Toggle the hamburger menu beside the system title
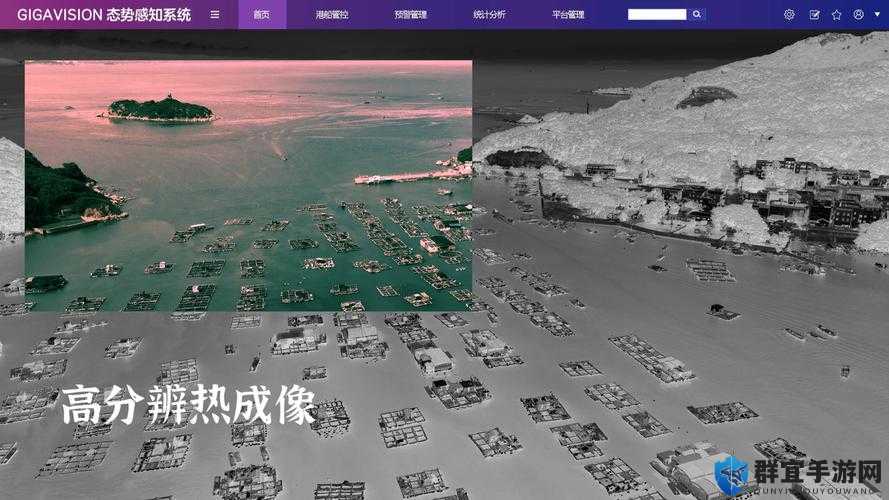Image resolution: width=889 pixels, height=500 pixels. click(214, 15)
